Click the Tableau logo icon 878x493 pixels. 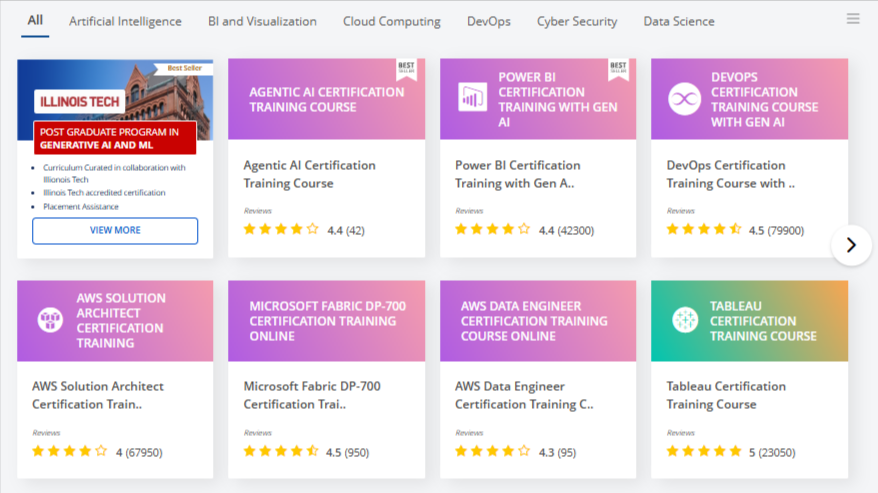coord(685,320)
